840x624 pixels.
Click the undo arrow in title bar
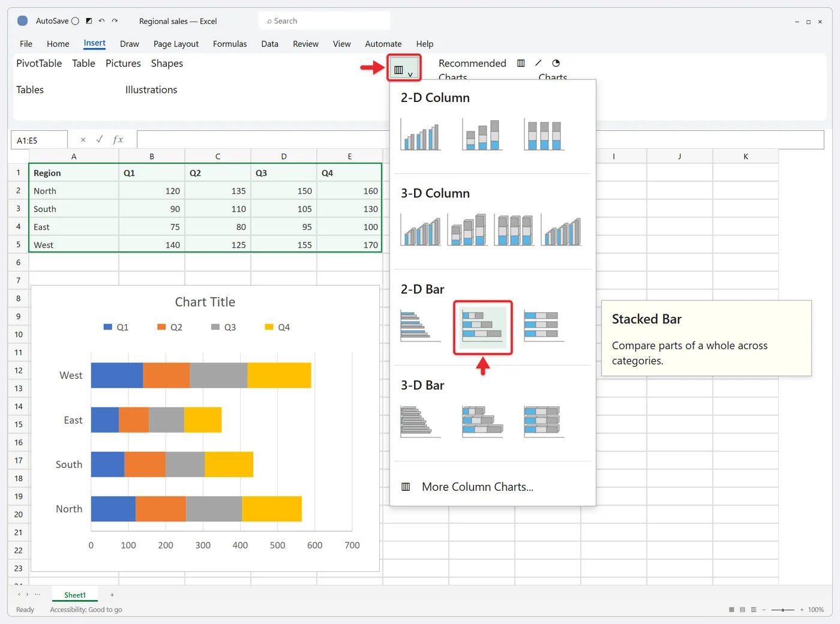coord(102,21)
